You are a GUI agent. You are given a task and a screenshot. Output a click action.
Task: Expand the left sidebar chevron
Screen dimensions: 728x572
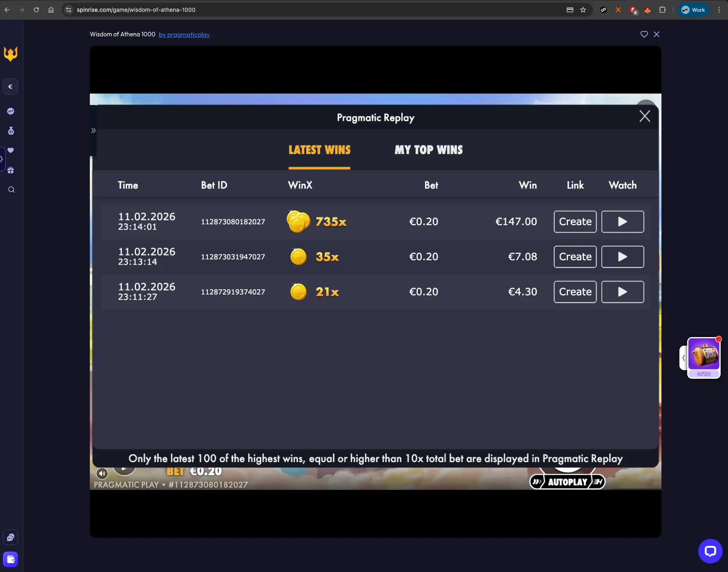coord(2,159)
